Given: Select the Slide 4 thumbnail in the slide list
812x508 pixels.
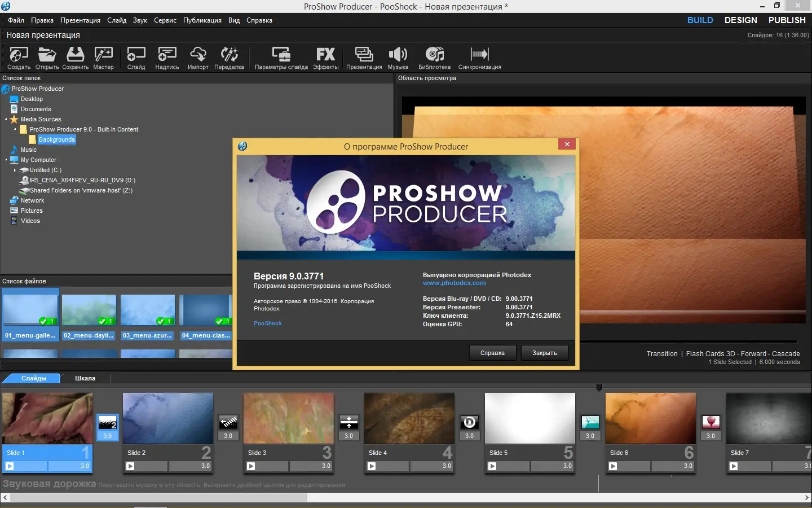Looking at the screenshot, I should (409, 418).
